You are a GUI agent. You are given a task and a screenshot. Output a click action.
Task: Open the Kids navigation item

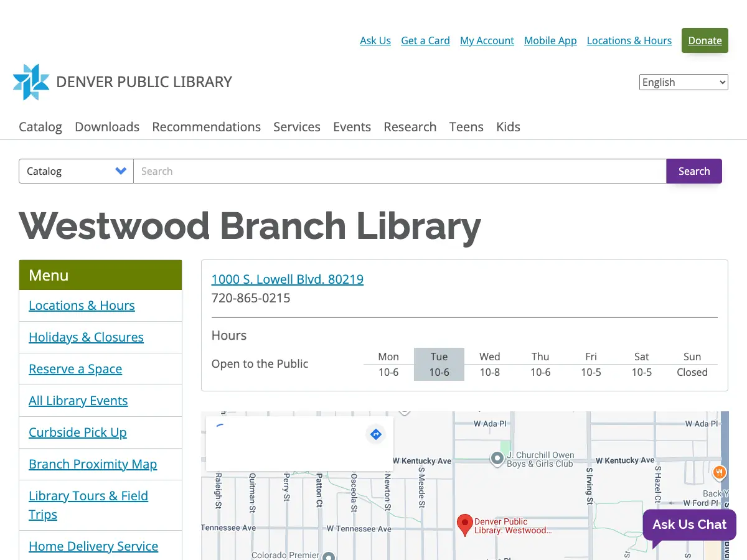point(508,127)
